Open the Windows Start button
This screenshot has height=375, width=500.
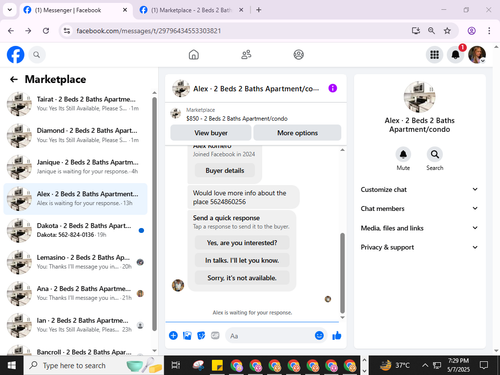click(x=12, y=365)
